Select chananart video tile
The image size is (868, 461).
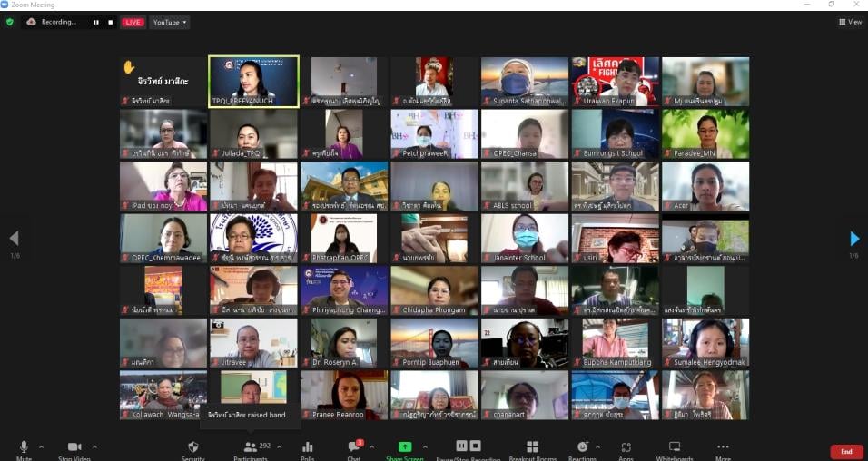(x=525, y=395)
